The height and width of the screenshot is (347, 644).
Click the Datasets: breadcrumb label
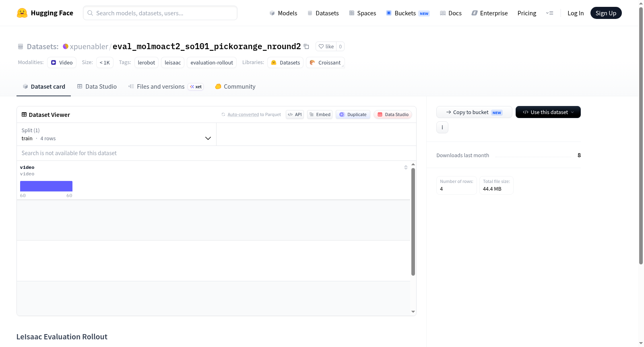coord(43,46)
